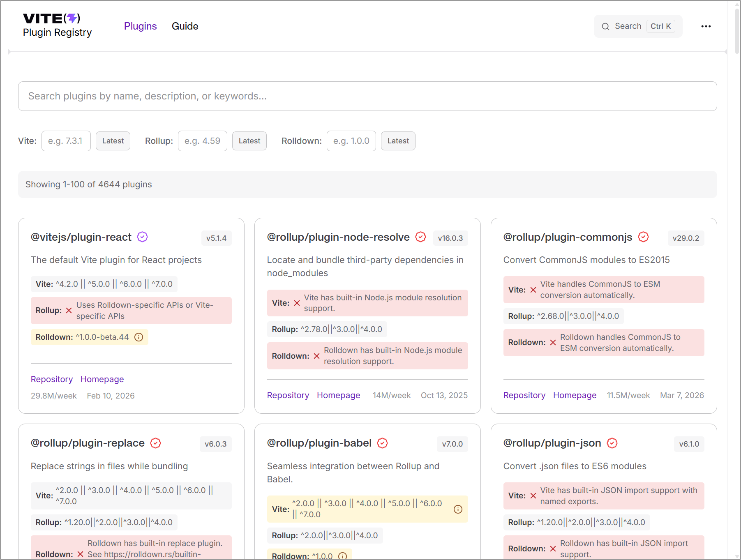The height and width of the screenshot is (560, 741).
Task: Click X icon in plugin-commonjs Vite row
Action: pyautogui.click(x=533, y=290)
